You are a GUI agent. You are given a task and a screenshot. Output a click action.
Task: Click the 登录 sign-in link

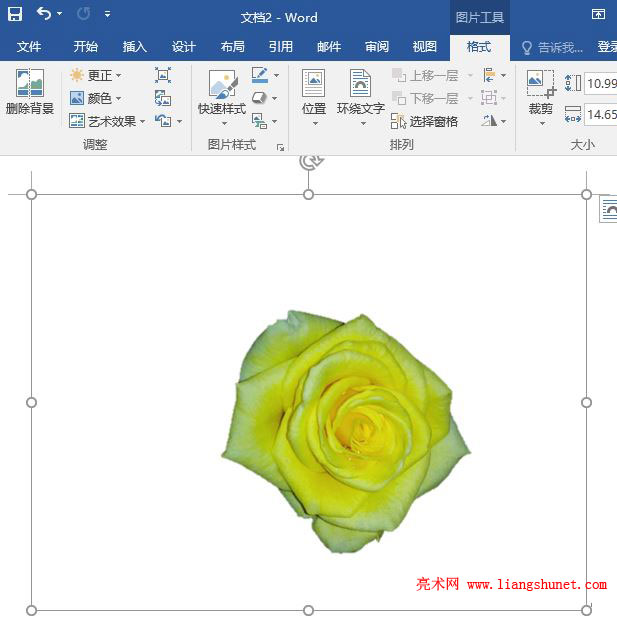(606, 47)
